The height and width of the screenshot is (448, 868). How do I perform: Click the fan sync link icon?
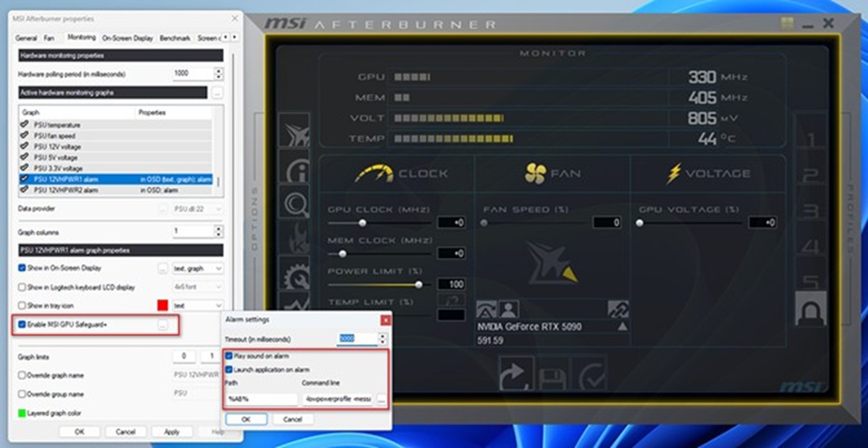pyautogui.click(x=618, y=309)
